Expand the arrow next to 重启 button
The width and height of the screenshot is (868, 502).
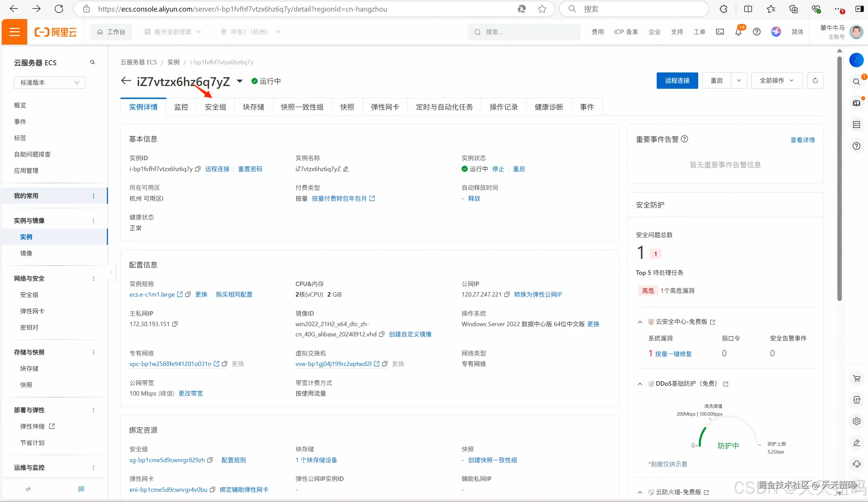pyautogui.click(x=739, y=81)
